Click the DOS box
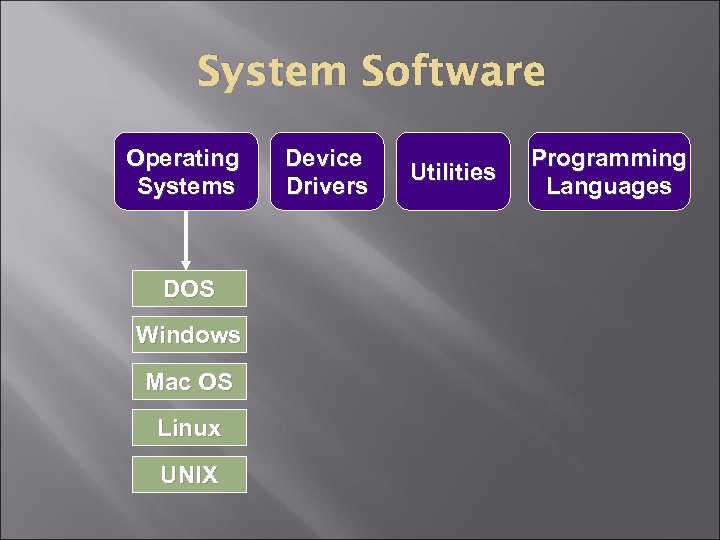The width and height of the screenshot is (720, 540). [189, 288]
